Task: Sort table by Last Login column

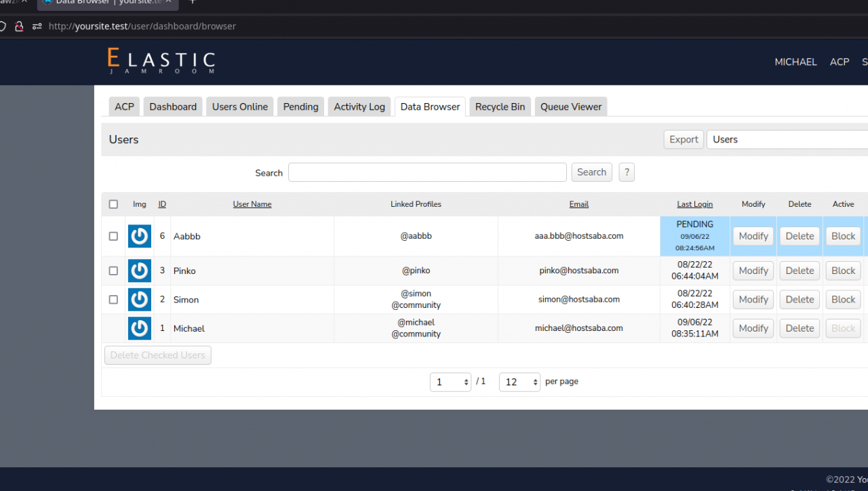Action: (694, 204)
